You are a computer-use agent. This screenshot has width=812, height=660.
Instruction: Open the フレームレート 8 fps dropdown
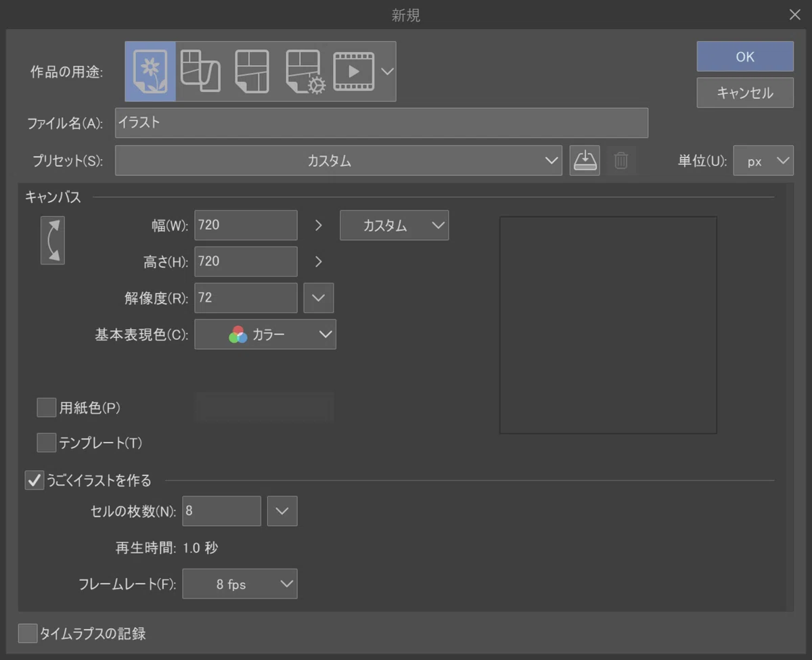point(240,584)
